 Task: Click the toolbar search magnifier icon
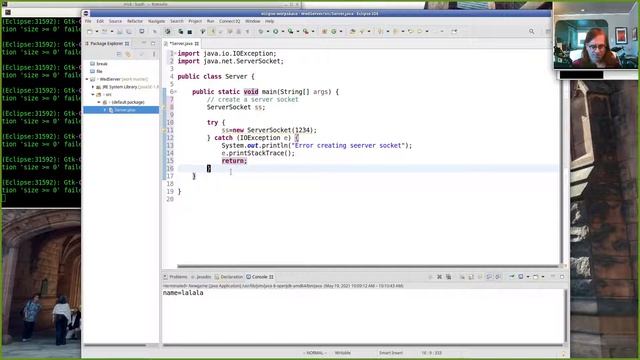(531, 31)
